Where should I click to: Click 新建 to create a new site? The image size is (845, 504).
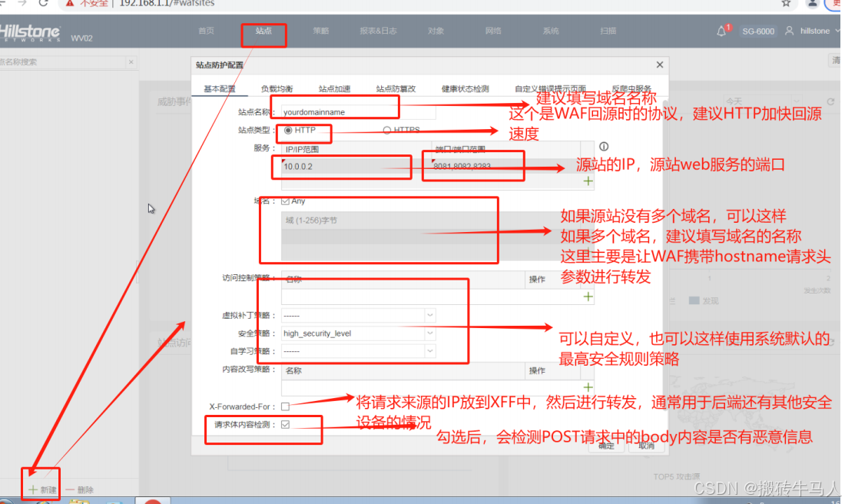tap(42, 489)
